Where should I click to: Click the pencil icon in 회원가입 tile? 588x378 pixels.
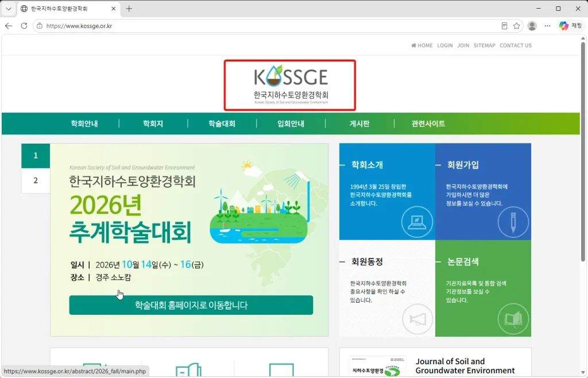point(513,222)
